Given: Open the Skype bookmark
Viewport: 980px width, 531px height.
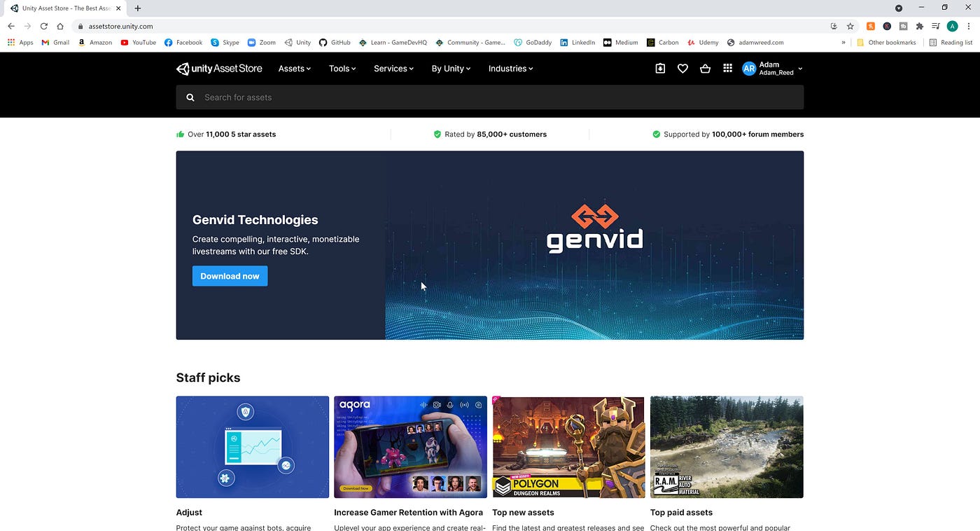Looking at the screenshot, I should pyautogui.click(x=225, y=43).
